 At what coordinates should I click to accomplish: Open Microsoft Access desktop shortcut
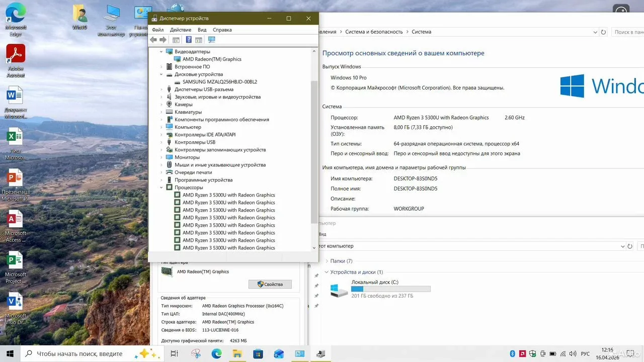[16, 226]
